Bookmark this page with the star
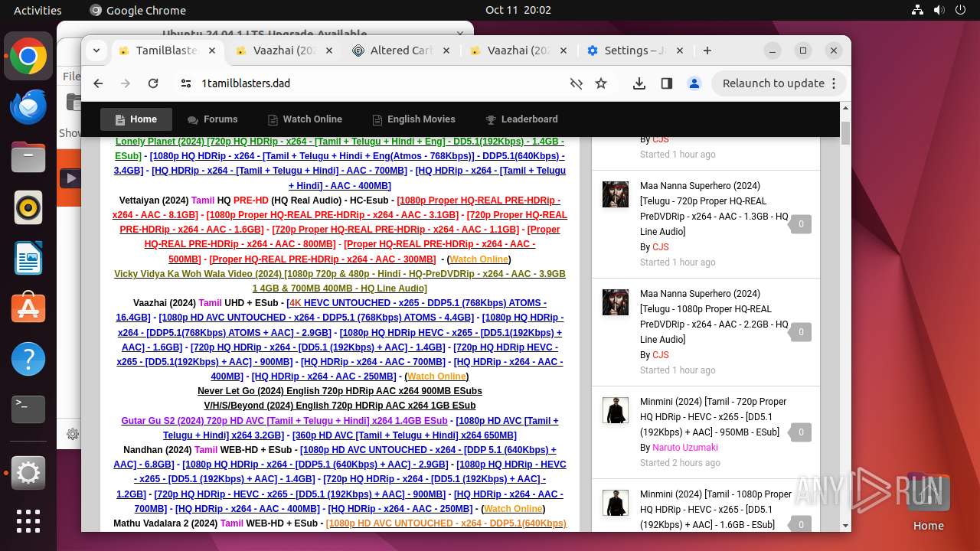980x551 pixels. (x=601, y=83)
